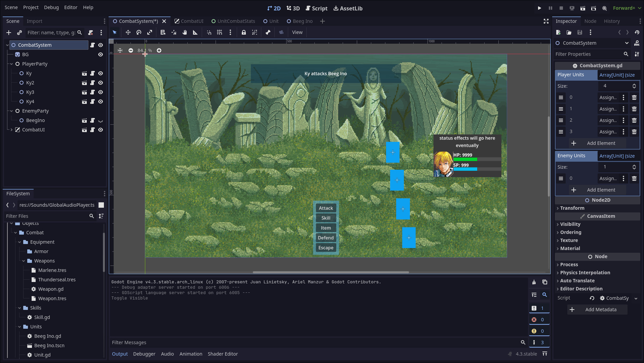Set Player Units Size using the stepper
This screenshot has width=644, height=363.
click(x=634, y=86)
